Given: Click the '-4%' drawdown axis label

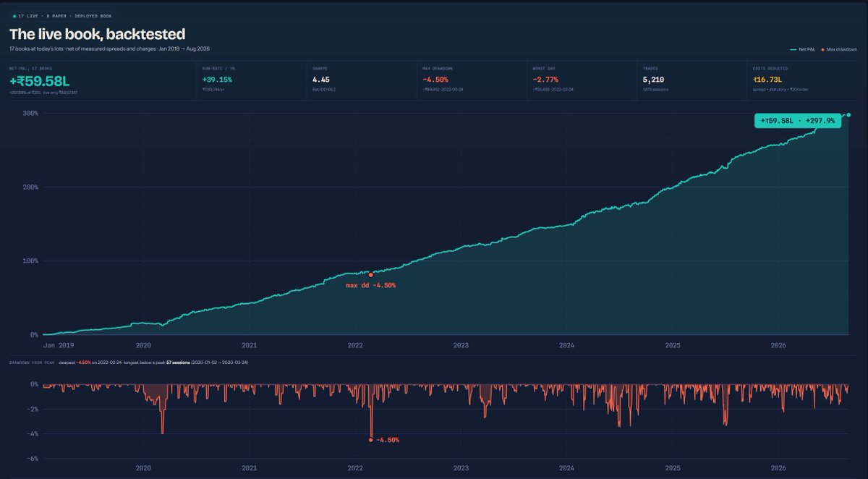Looking at the screenshot, I should point(32,433).
